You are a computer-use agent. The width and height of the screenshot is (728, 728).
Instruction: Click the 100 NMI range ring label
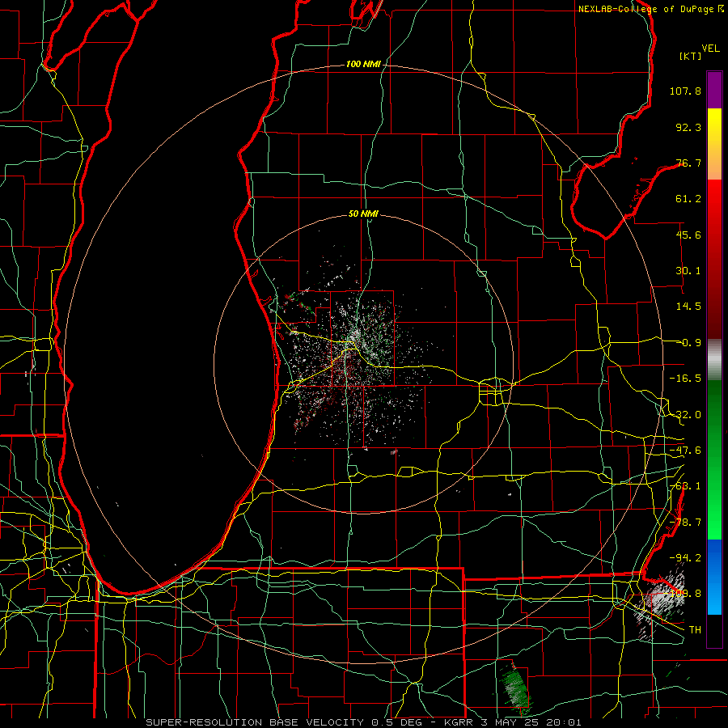coord(363,64)
